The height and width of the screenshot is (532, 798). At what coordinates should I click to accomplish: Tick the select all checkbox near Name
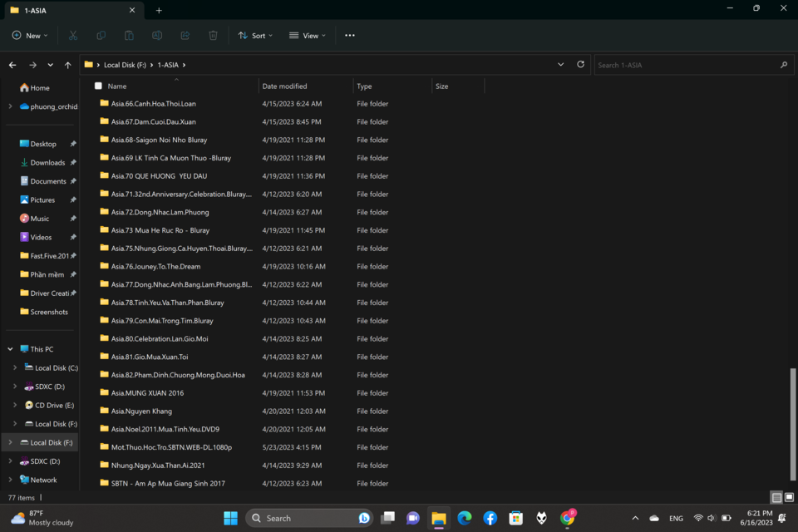[x=98, y=86]
